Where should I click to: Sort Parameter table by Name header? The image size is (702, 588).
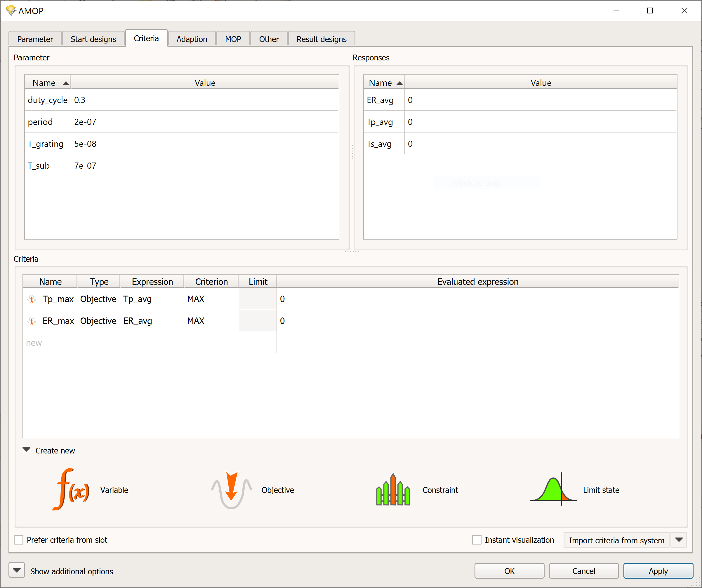tap(48, 83)
